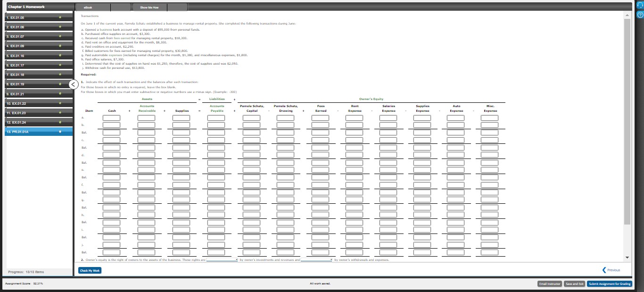644x292 pixels.
Task: Click the Check My Work button
Action: tap(90, 270)
